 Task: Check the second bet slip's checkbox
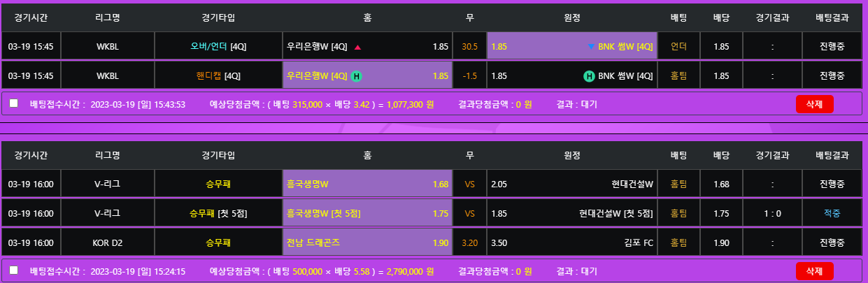pos(13,270)
